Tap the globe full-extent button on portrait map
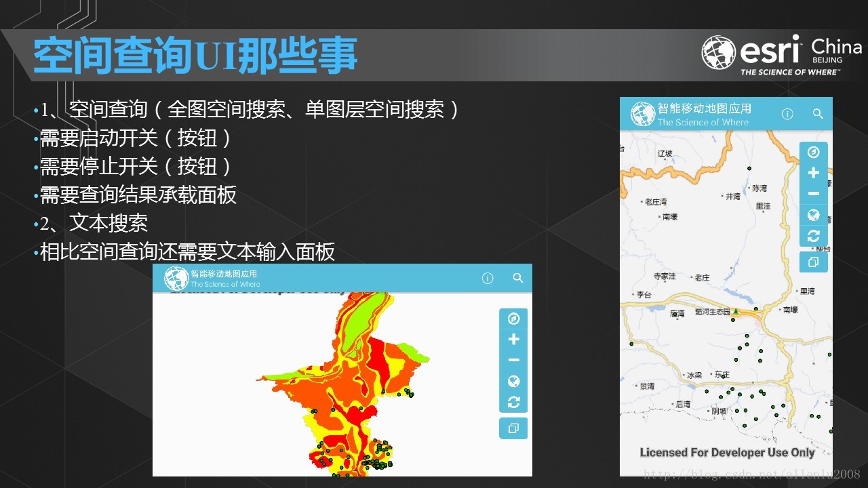The height and width of the screenshot is (488, 868). coord(814,215)
